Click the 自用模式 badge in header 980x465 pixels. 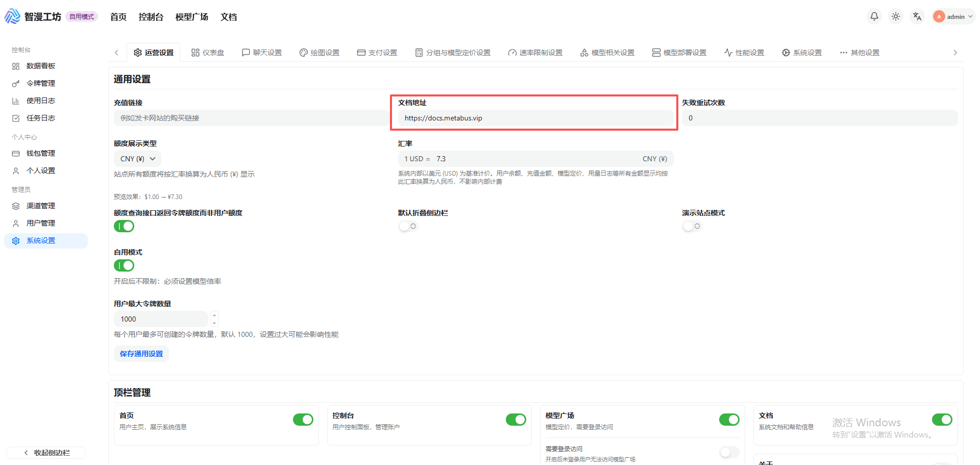tap(82, 17)
